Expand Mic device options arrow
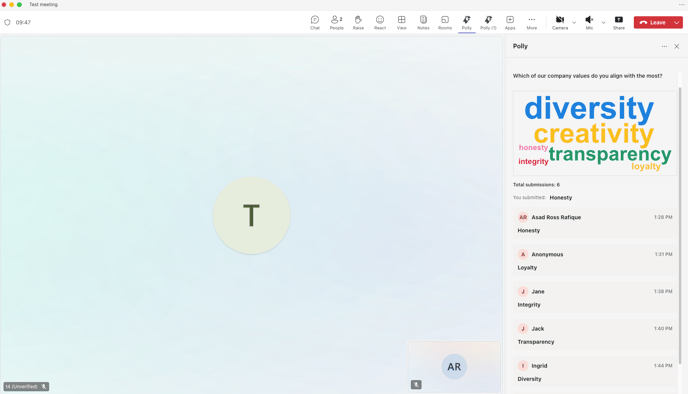The height and width of the screenshot is (394, 688). click(x=603, y=22)
